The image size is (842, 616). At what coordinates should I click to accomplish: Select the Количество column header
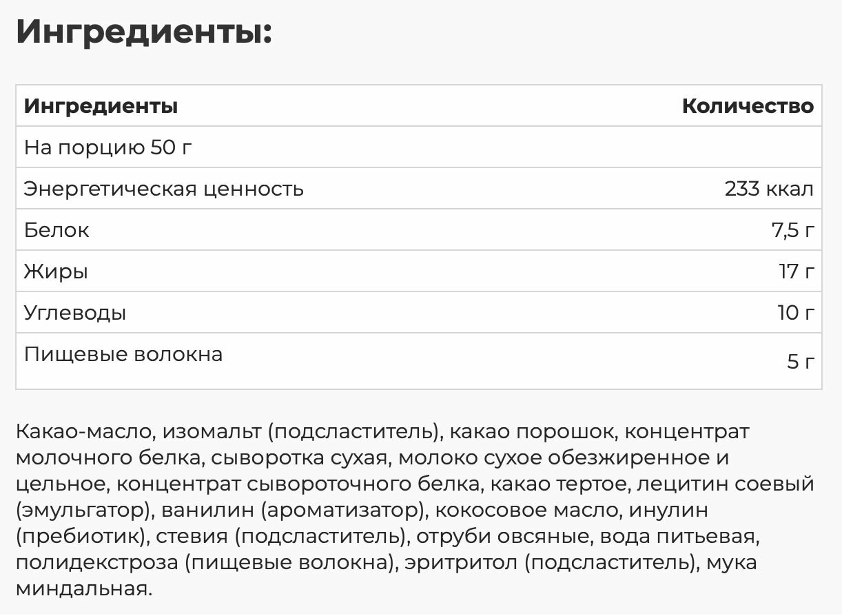click(748, 106)
